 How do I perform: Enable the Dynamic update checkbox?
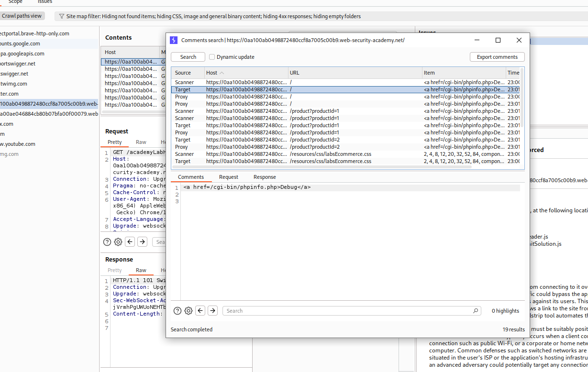(212, 57)
